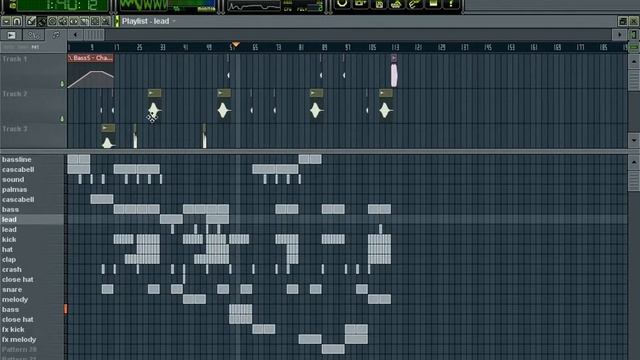Select the clap pattern name
Image resolution: width=640 pixels, height=360 pixels.
[9, 260]
